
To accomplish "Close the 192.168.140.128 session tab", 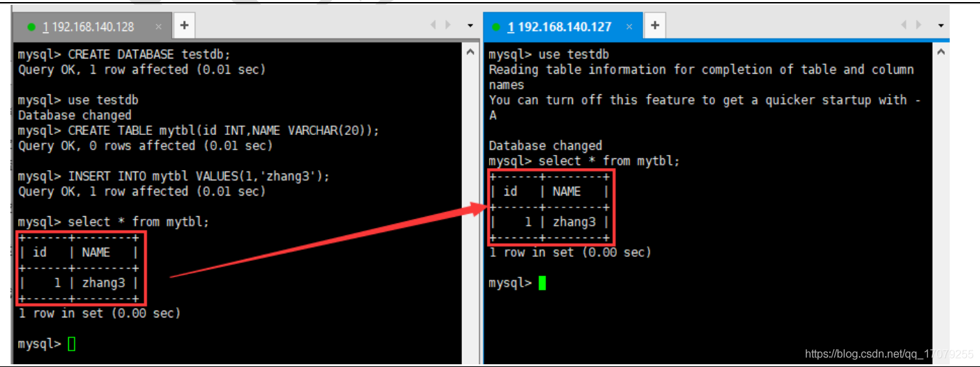I will [x=158, y=27].
